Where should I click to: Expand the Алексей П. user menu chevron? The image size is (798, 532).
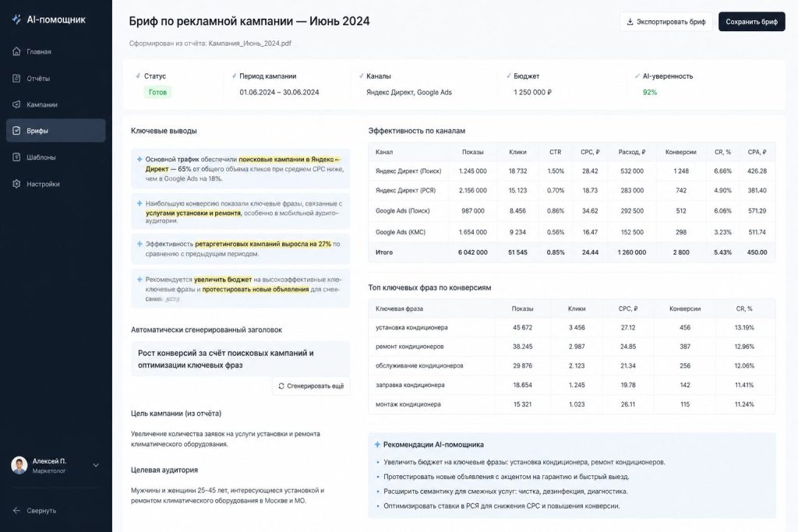point(96,465)
